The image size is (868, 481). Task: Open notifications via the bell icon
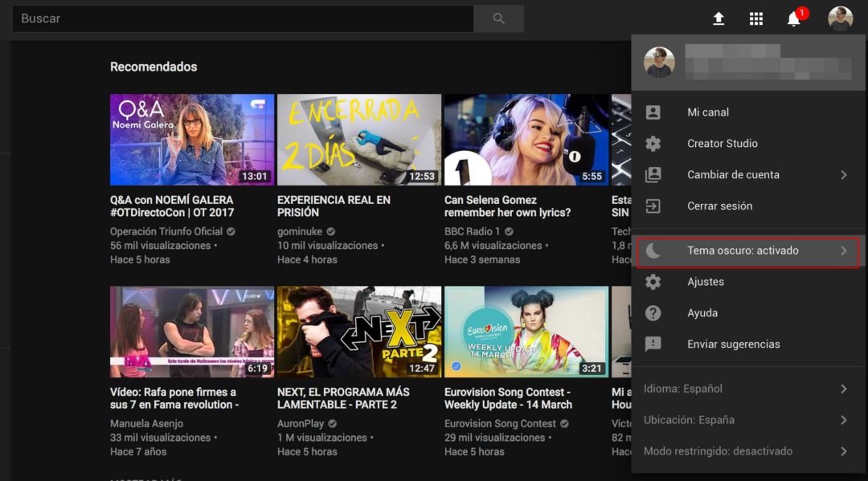point(793,18)
